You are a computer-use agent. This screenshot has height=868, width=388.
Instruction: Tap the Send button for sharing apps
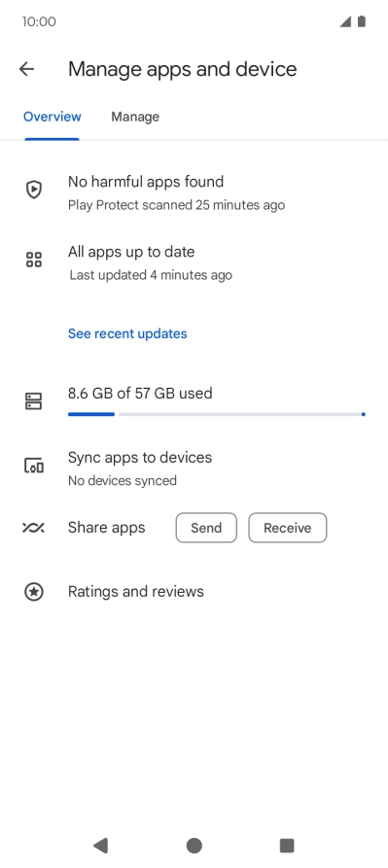click(x=206, y=528)
